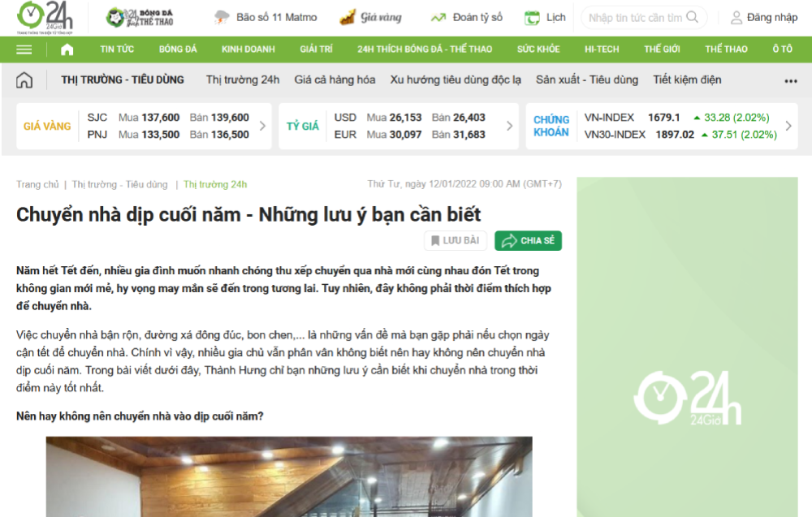Go to homepage via white house icon
Viewport: 812px width, 517px height.
[67, 50]
